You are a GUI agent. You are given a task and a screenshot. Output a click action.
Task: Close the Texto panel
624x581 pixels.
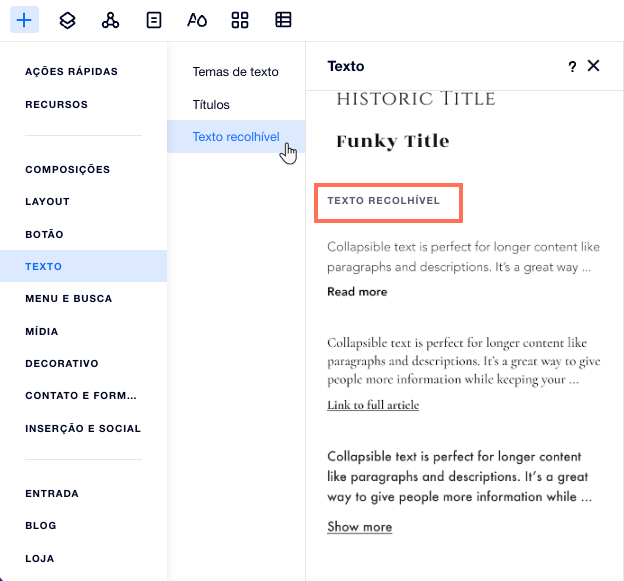pyautogui.click(x=593, y=66)
